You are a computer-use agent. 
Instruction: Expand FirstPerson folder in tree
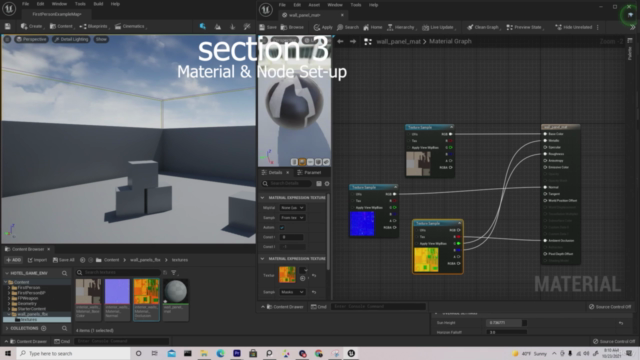(9, 287)
